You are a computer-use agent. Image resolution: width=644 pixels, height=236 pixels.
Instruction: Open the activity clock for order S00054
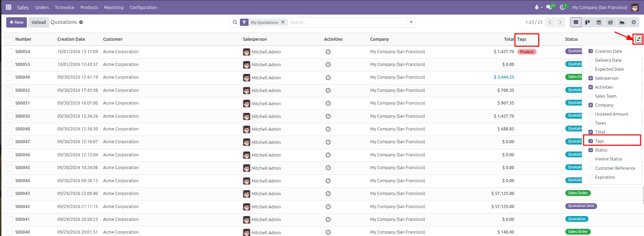point(328,52)
